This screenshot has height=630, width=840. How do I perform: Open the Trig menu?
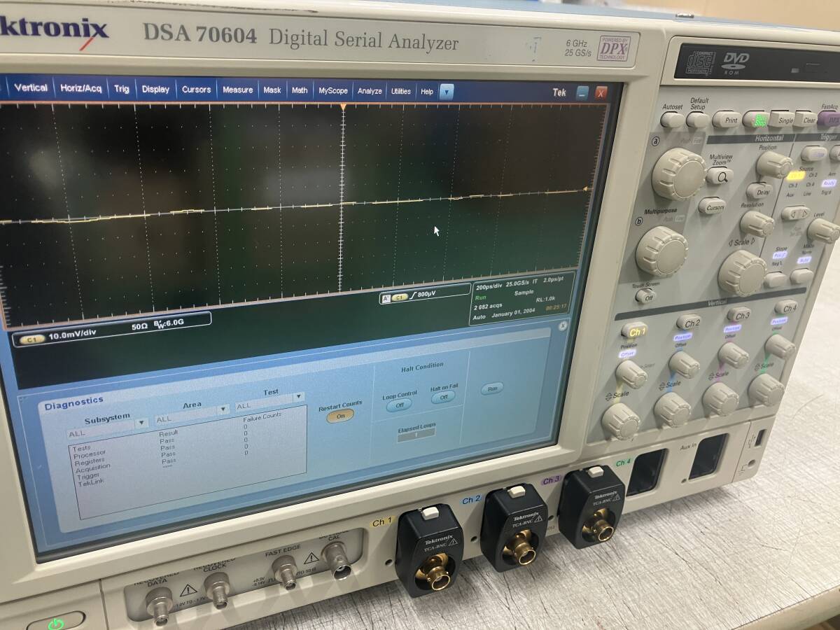tap(122, 89)
